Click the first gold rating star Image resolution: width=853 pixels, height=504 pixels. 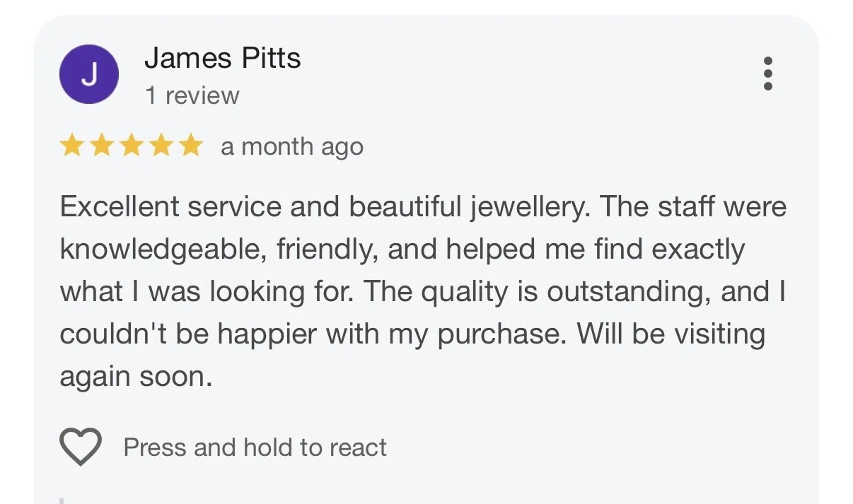coord(71,146)
